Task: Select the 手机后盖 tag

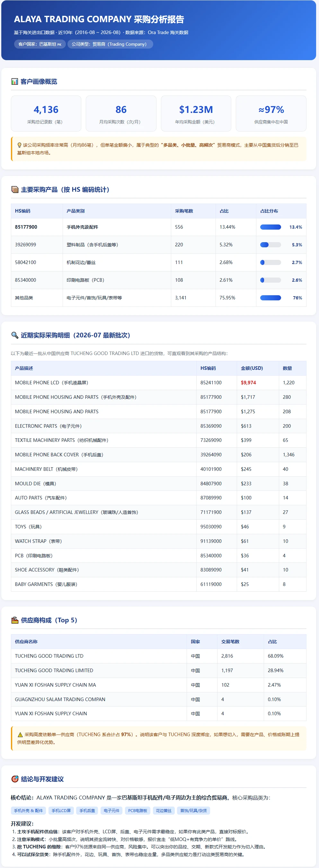Action: click(x=87, y=811)
